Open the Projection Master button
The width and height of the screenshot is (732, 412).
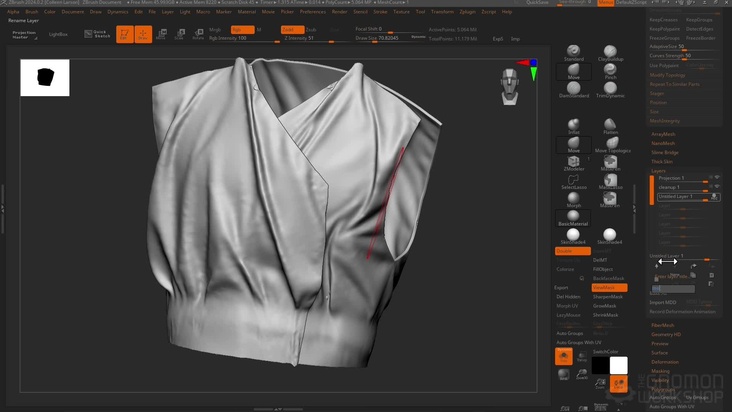point(24,35)
